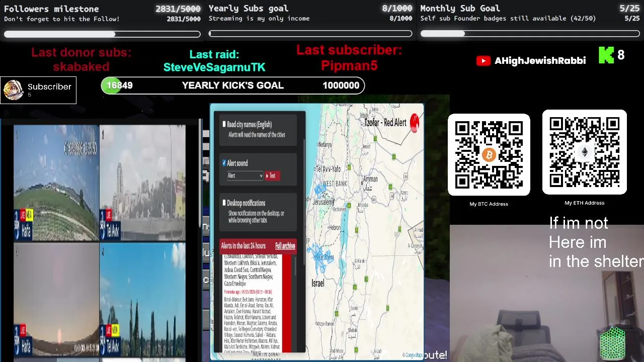
Task: Click the 'SteveVeSagarnuTK' raid name
Action: point(214,67)
